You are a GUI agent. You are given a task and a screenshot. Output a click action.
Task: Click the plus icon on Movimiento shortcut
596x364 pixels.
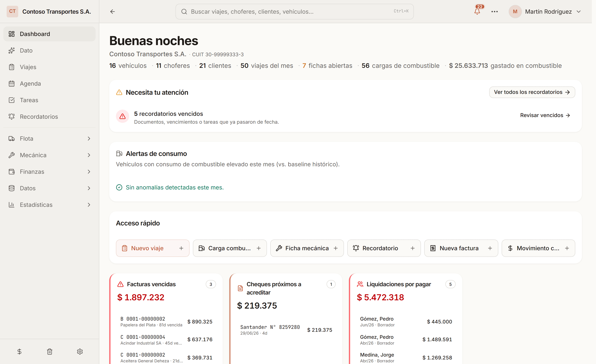pyautogui.click(x=567, y=248)
